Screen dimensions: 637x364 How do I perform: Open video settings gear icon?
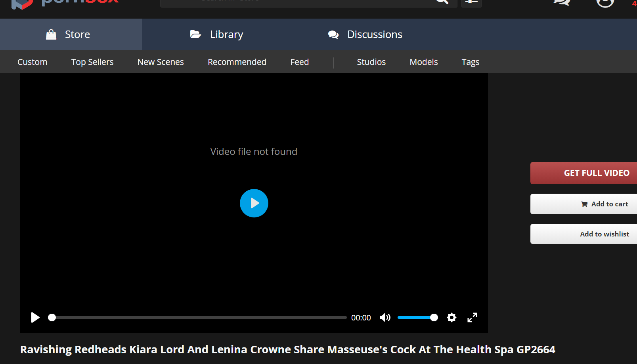(451, 318)
